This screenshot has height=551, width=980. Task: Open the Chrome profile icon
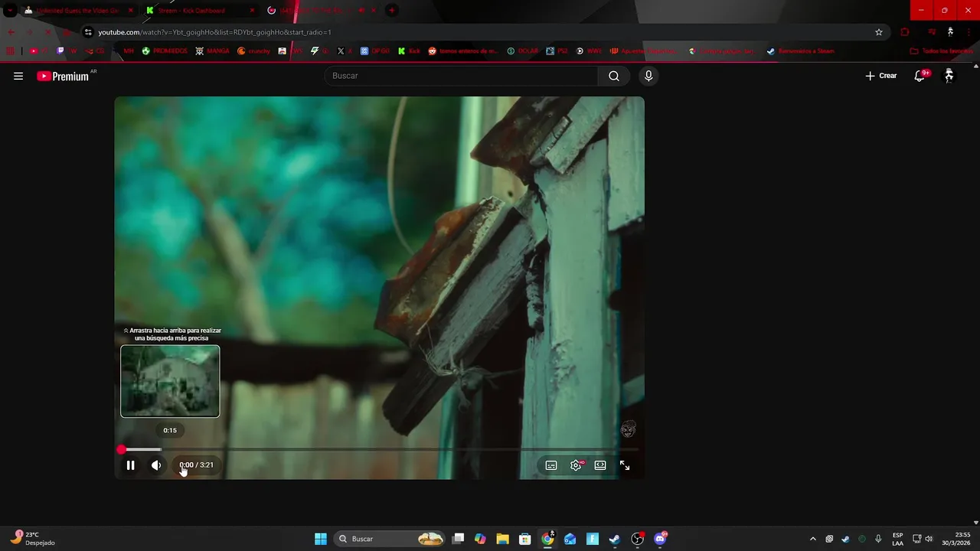tap(950, 32)
